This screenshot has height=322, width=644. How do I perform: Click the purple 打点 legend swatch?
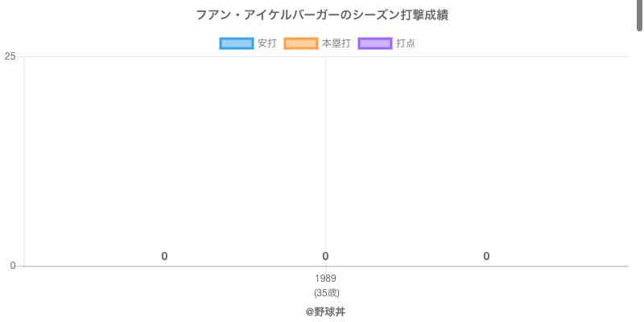(x=375, y=43)
